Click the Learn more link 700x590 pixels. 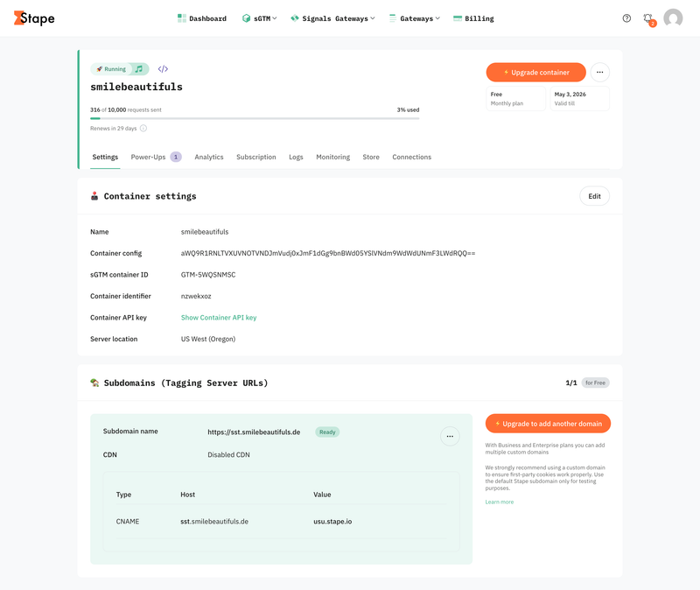[x=500, y=502]
